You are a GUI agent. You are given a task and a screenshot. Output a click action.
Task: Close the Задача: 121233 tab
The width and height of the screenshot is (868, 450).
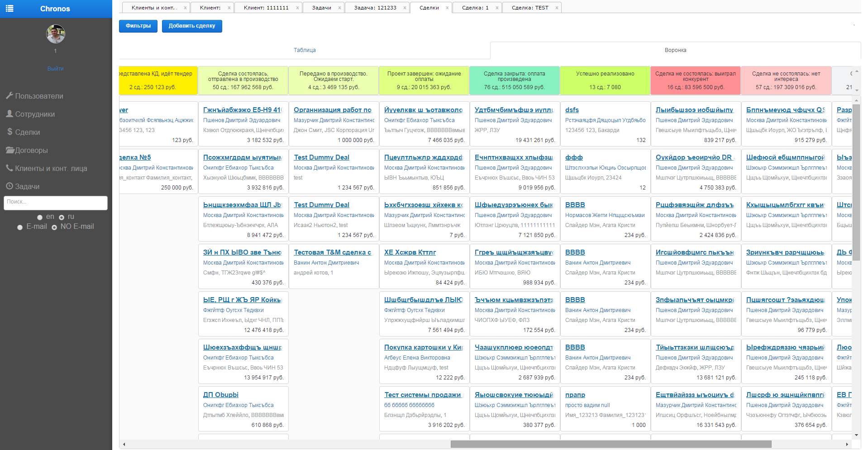point(405,8)
